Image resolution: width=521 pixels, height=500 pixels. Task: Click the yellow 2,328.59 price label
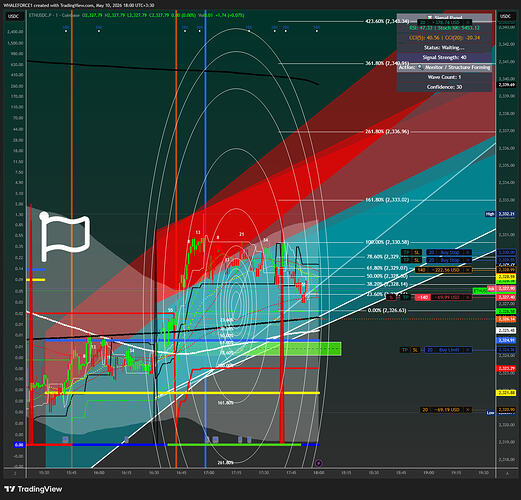(x=506, y=277)
